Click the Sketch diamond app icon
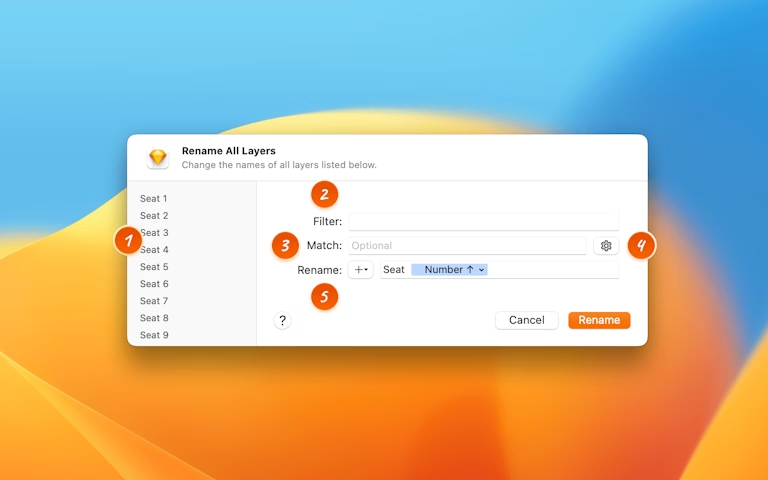 point(158,158)
